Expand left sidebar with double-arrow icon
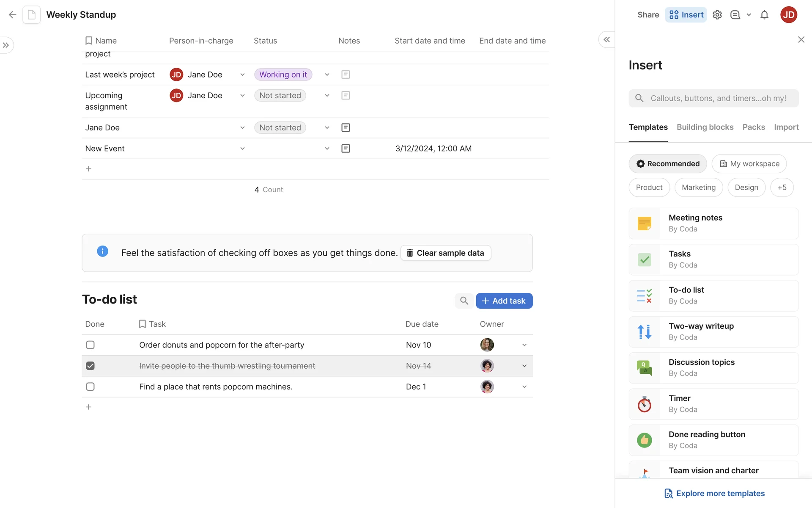 pyautogui.click(x=6, y=45)
